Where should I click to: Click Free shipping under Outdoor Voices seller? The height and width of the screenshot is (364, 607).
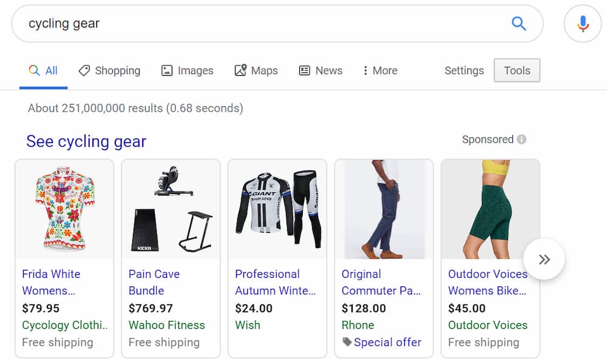484,342
